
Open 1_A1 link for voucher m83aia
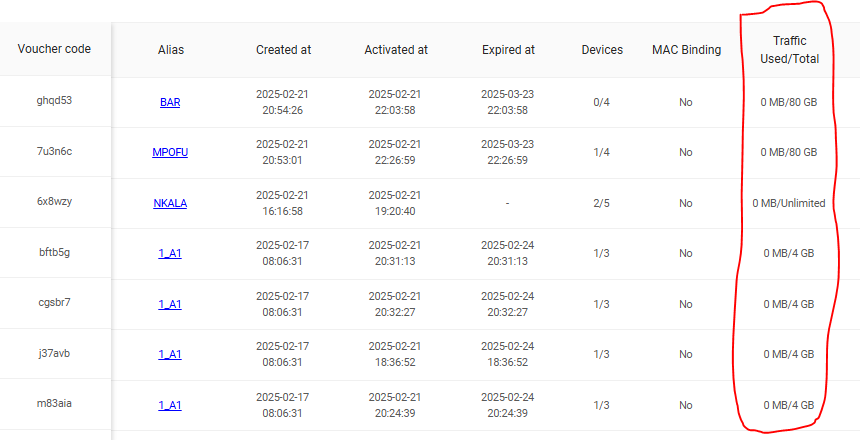tap(170, 405)
